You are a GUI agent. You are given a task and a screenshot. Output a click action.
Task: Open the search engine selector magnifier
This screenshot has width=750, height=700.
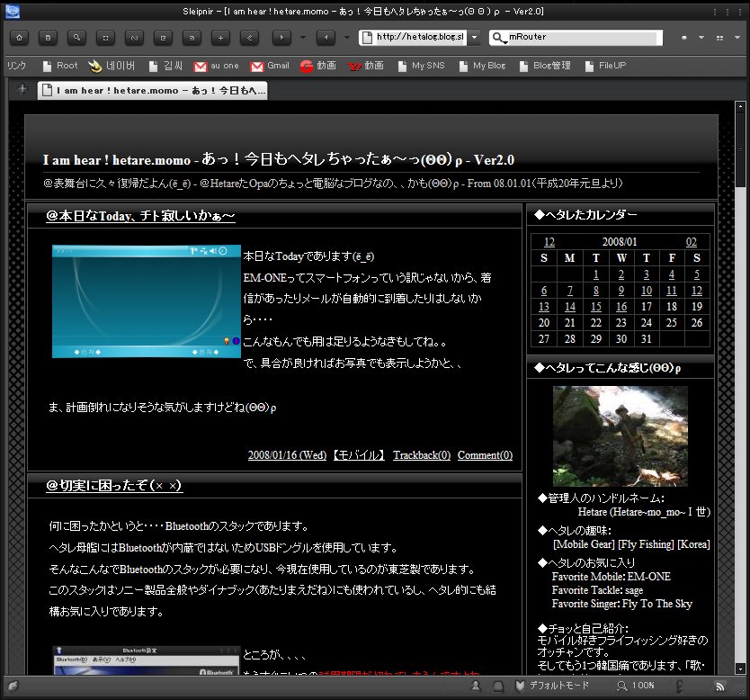(x=498, y=37)
